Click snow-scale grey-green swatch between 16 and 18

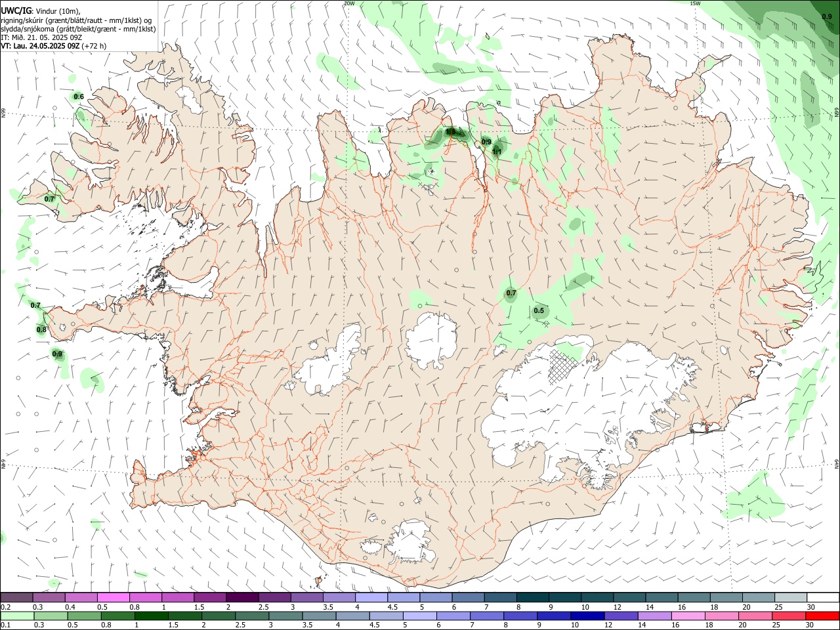(x=694, y=597)
